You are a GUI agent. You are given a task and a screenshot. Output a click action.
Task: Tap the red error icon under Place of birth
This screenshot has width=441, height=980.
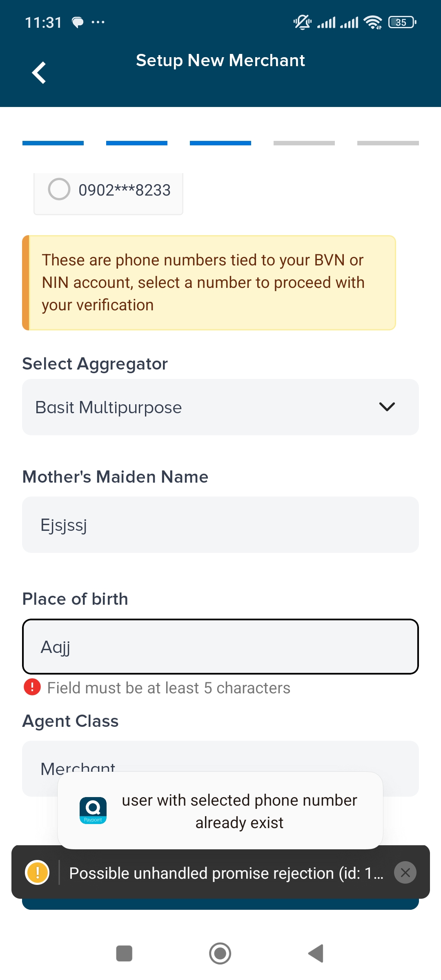pos(32,687)
